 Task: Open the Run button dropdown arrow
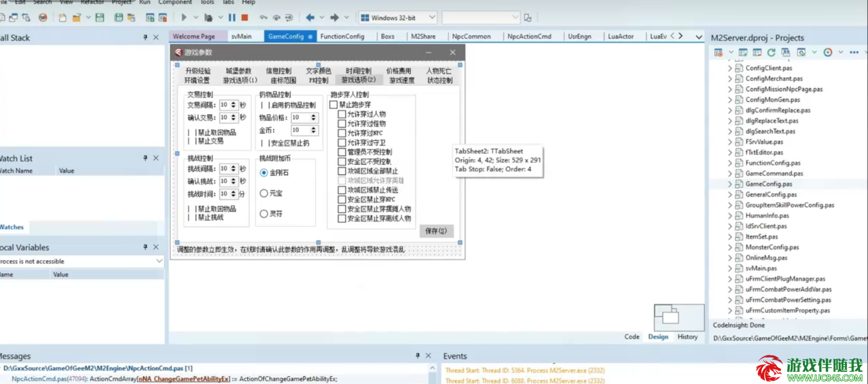[x=196, y=18]
